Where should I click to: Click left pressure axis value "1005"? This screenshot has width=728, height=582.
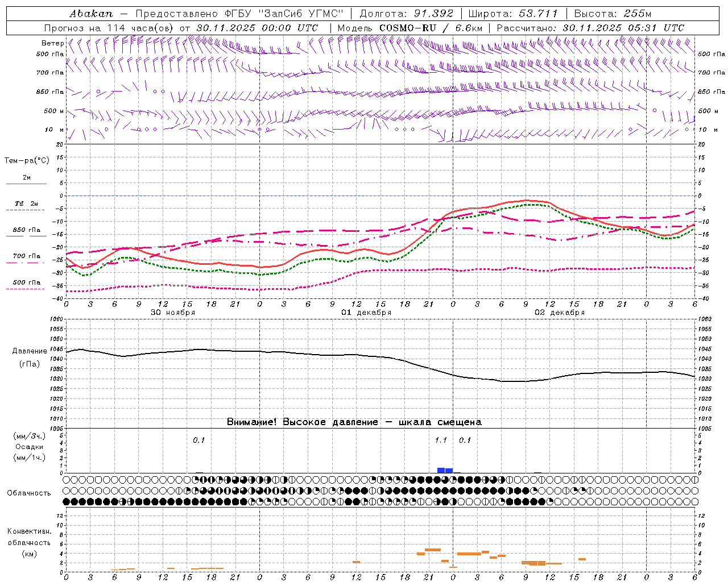tap(57, 429)
